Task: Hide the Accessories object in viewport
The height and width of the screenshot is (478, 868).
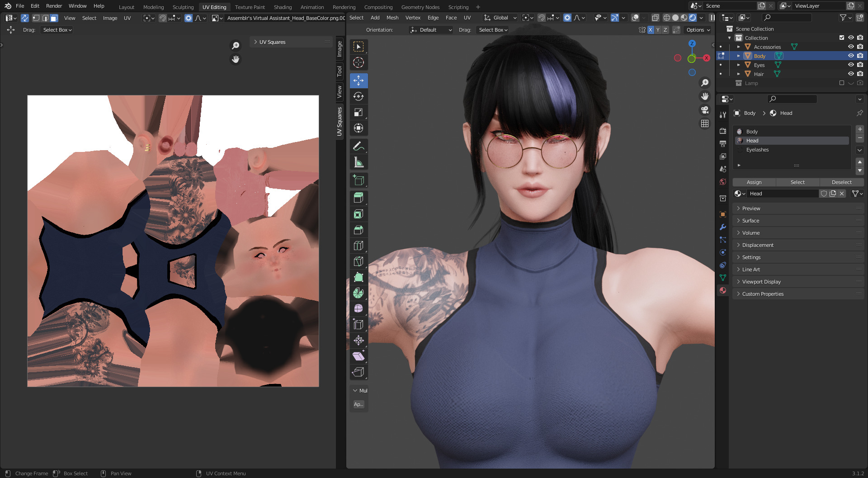Action: pyautogui.click(x=851, y=47)
